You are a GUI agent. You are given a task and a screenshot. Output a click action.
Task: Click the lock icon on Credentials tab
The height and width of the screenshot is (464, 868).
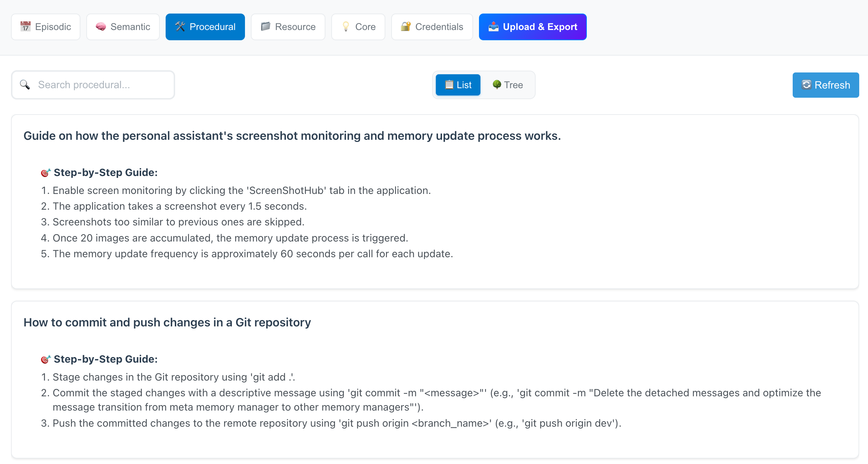[x=406, y=26]
